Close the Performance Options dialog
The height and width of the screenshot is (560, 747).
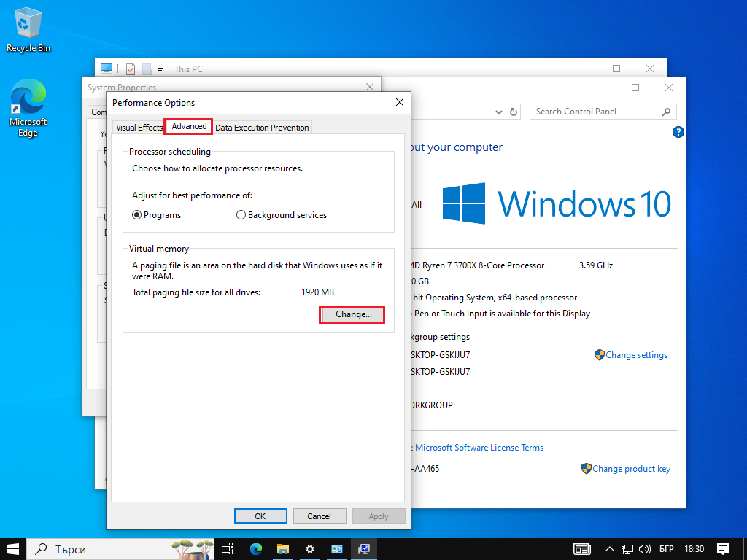pos(399,102)
